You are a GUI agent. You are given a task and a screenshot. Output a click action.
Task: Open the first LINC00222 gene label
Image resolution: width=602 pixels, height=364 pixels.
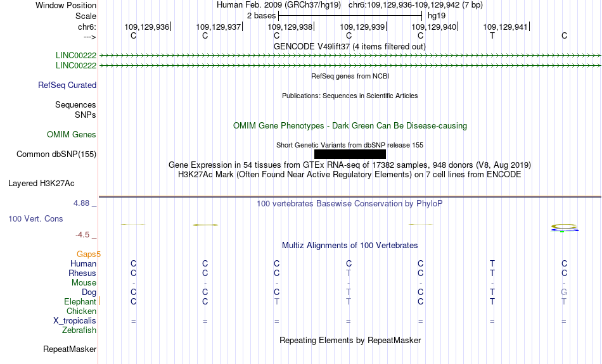[76, 55]
